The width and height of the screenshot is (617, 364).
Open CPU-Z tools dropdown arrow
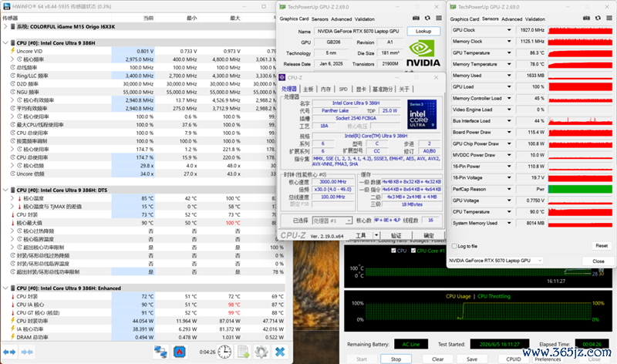(376, 235)
